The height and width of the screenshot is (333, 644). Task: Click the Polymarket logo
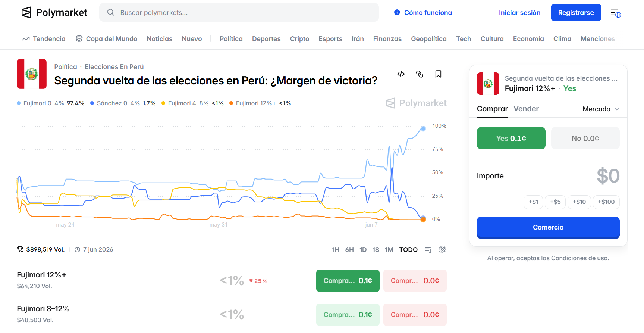click(54, 13)
